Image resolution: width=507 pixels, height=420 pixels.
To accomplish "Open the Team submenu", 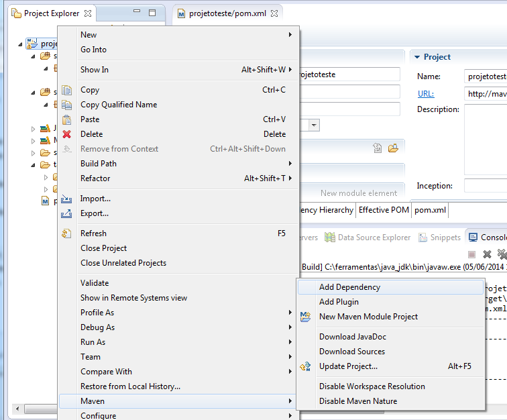I will [178, 356].
